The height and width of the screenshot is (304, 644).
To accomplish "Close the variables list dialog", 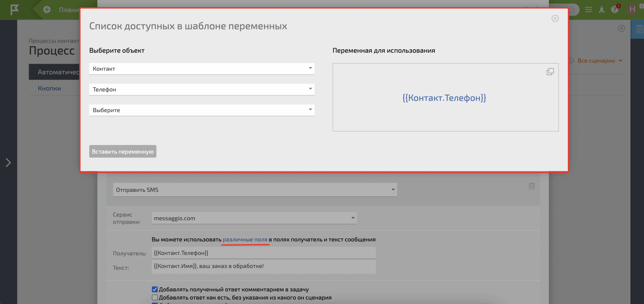I will point(555,19).
